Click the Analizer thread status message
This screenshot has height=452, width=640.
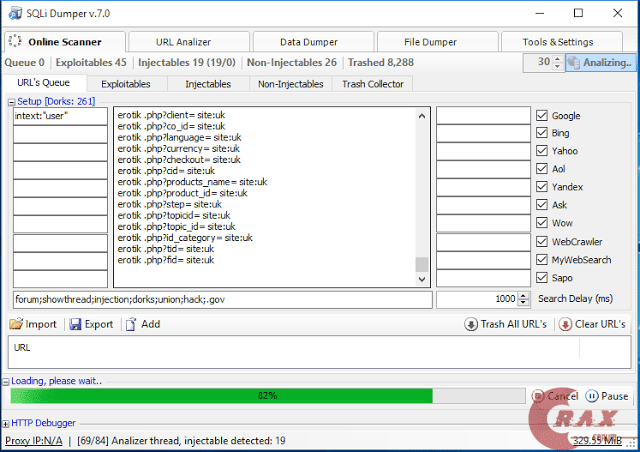(181, 441)
